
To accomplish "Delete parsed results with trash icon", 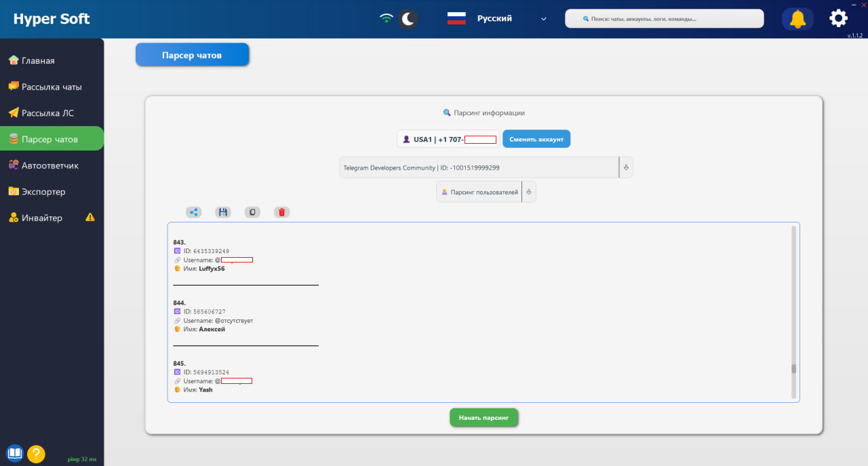I will pos(281,212).
